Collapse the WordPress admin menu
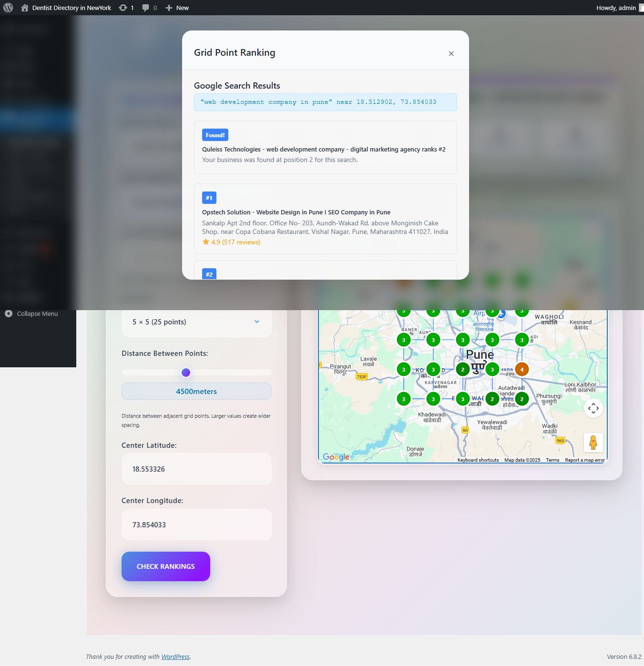Image resolution: width=644 pixels, height=666 pixels. [x=31, y=313]
